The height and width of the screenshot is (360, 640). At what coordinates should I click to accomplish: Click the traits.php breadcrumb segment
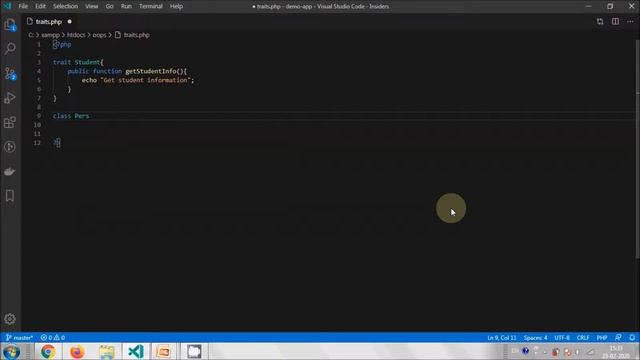[136, 35]
